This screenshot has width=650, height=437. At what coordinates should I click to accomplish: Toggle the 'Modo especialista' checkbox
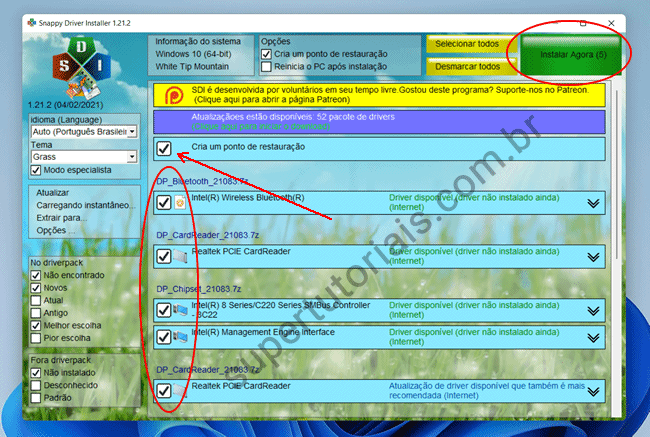[x=36, y=171]
